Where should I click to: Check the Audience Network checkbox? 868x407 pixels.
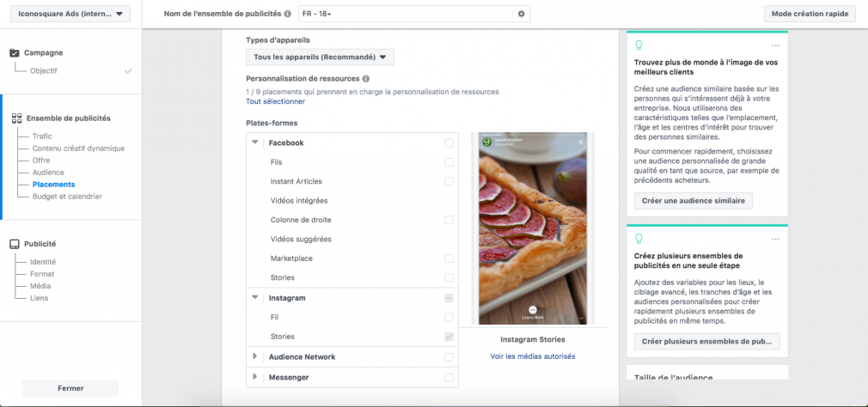tap(449, 357)
